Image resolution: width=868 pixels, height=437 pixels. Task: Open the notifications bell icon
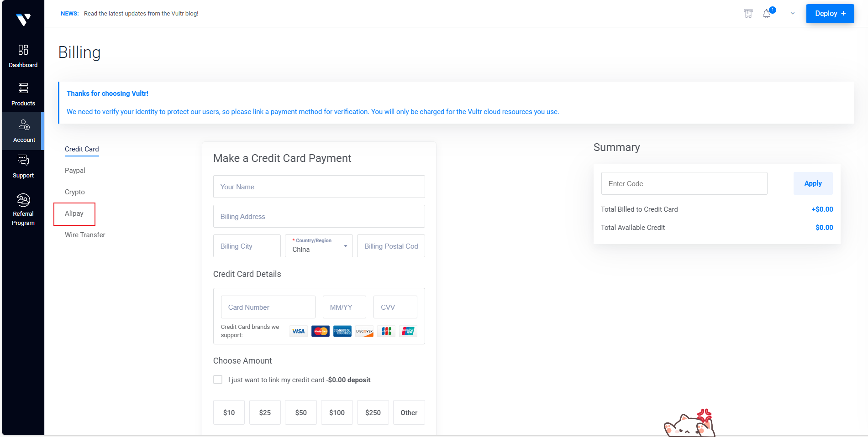click(x=767, y=14)
